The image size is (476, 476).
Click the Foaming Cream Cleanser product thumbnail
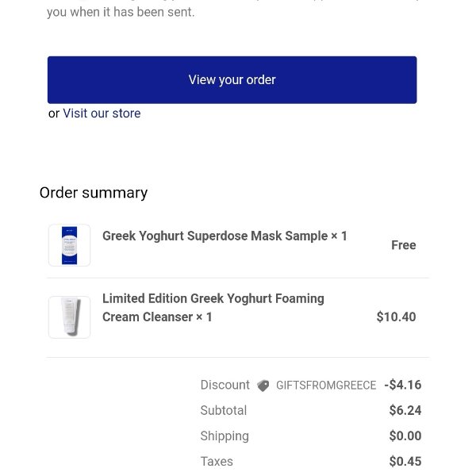click(70, 317)
